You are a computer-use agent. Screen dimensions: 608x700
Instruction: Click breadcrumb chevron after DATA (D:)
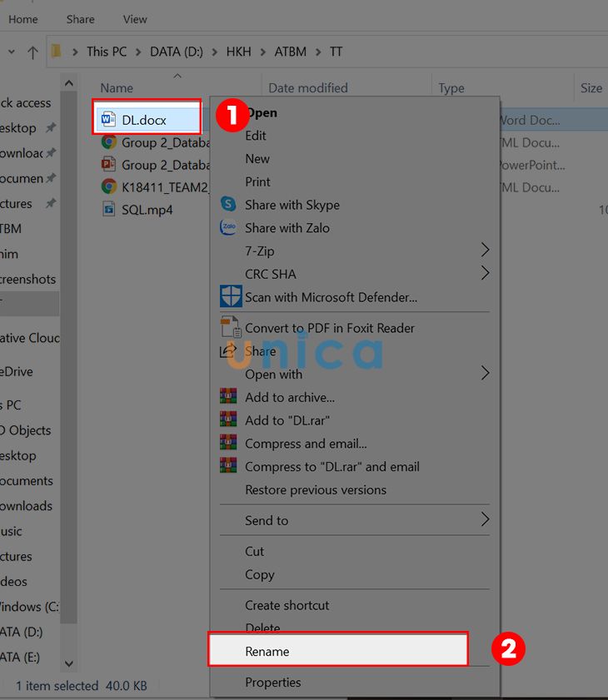(x=215, y=52)
